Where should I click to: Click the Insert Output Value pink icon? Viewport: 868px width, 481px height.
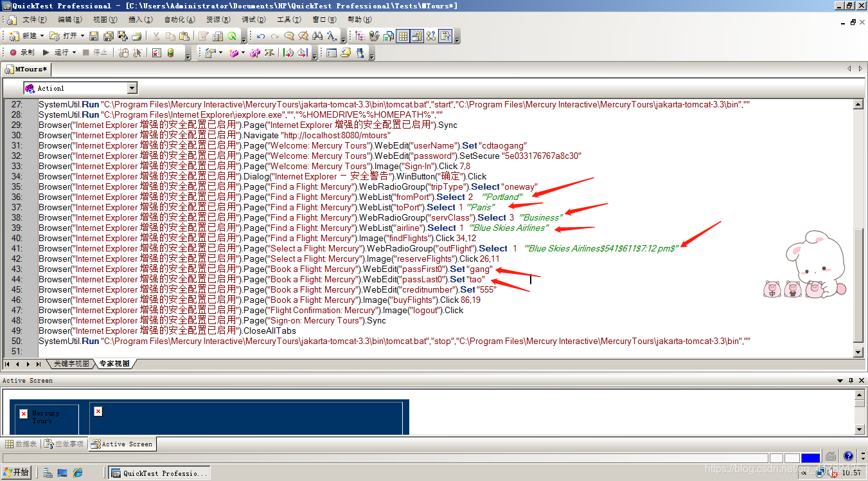coord(234,53)
